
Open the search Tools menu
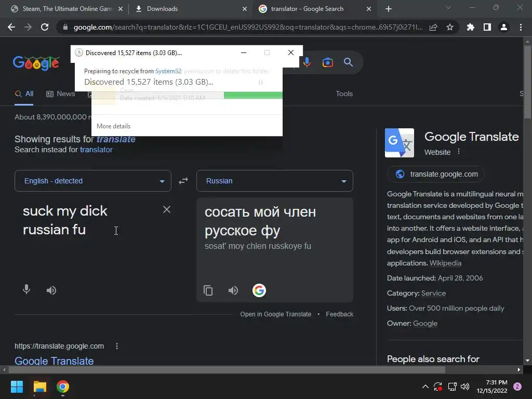[x=344, y=94]
